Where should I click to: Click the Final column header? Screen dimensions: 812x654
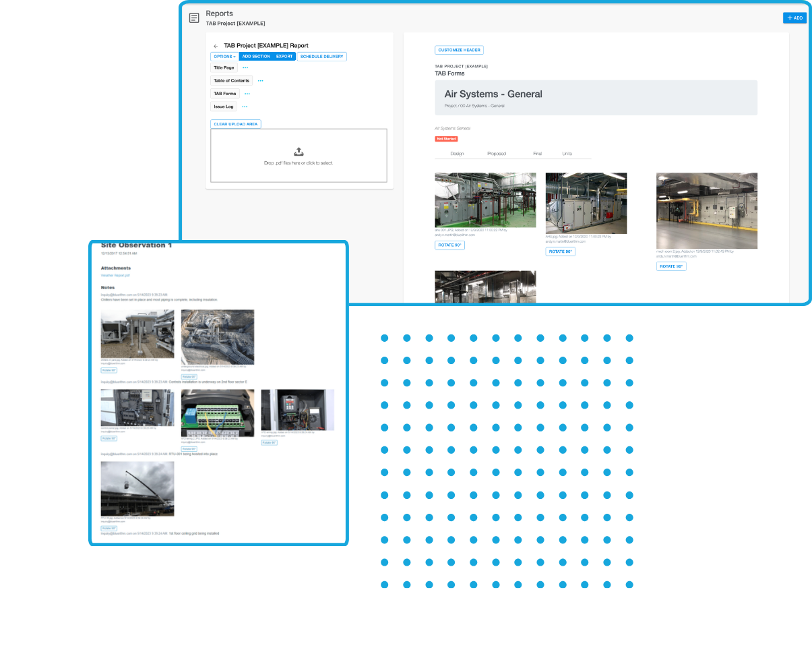pos(538,154)
